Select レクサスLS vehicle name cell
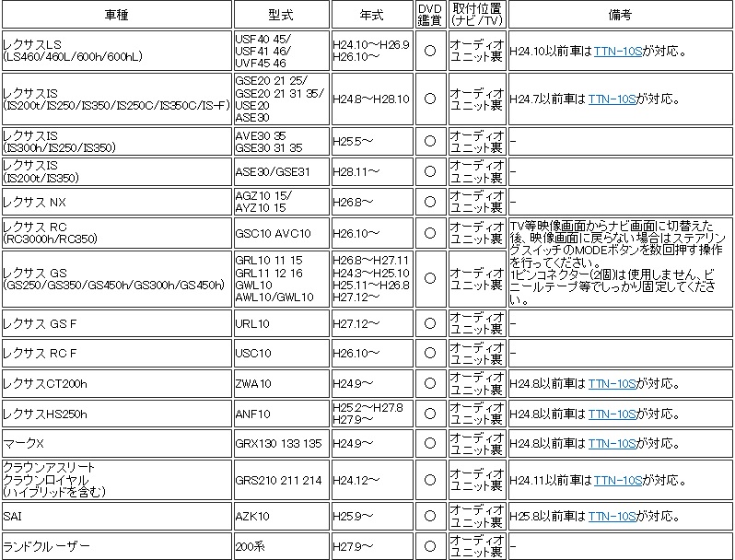 (x=117, y=51)
